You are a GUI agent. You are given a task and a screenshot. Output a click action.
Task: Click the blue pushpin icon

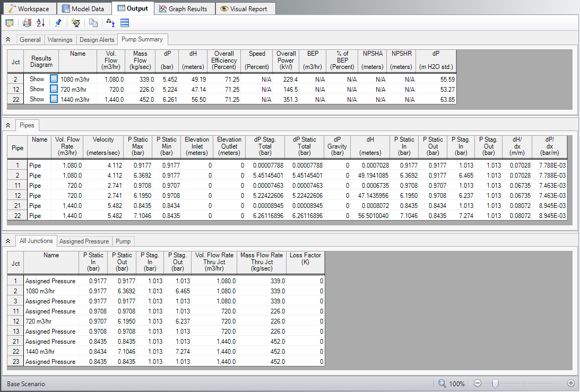58,23
